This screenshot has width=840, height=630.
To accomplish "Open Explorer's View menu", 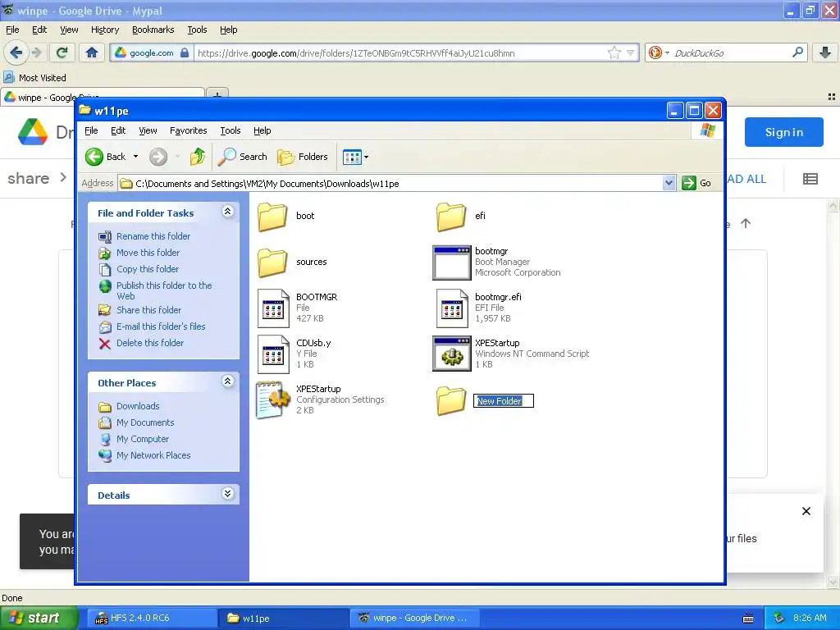I will 148,130.
